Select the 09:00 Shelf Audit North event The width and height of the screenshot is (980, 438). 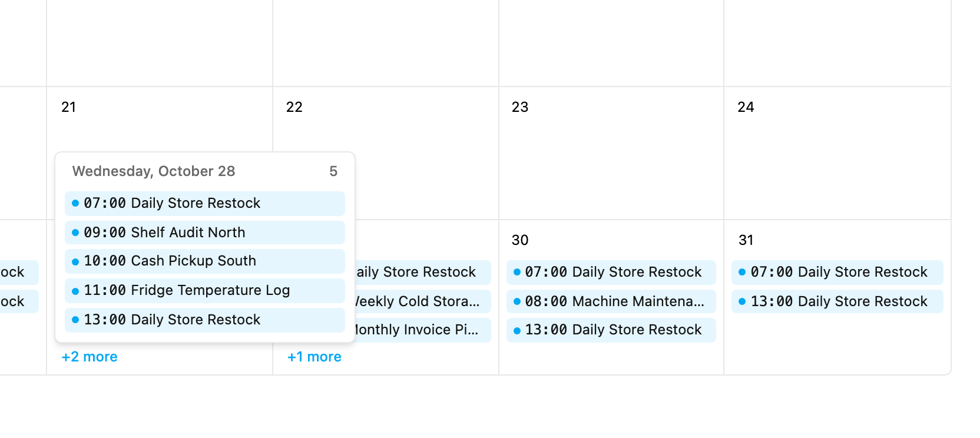pos(204,233)
